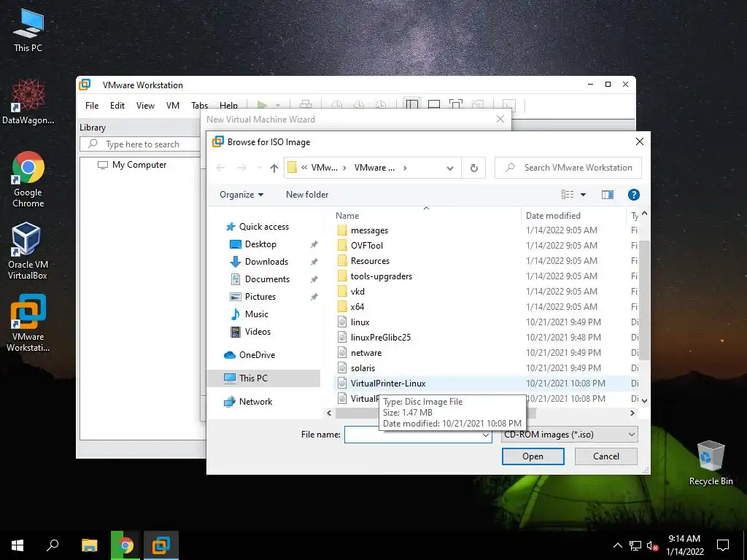Create a New folder
Image resolution: width=747 pixels, height=560 pixels.
coord(307,194)
